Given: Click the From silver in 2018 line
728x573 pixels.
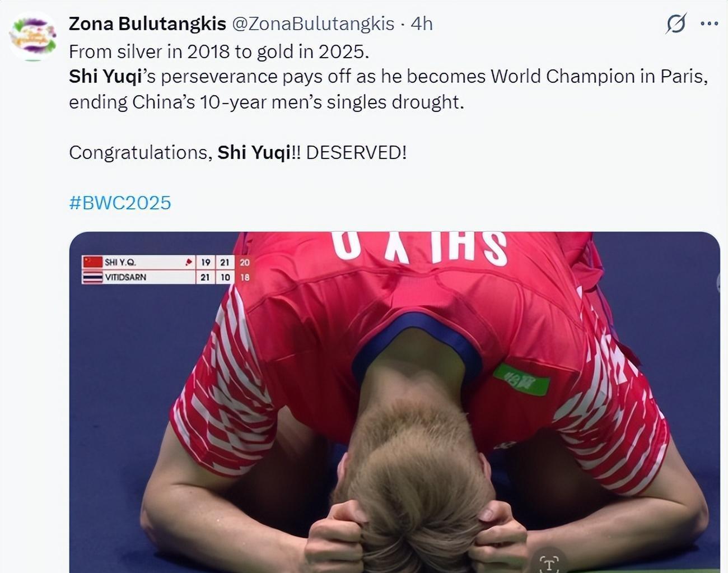Looking at the screenshot, I should [x=219, y=52].
